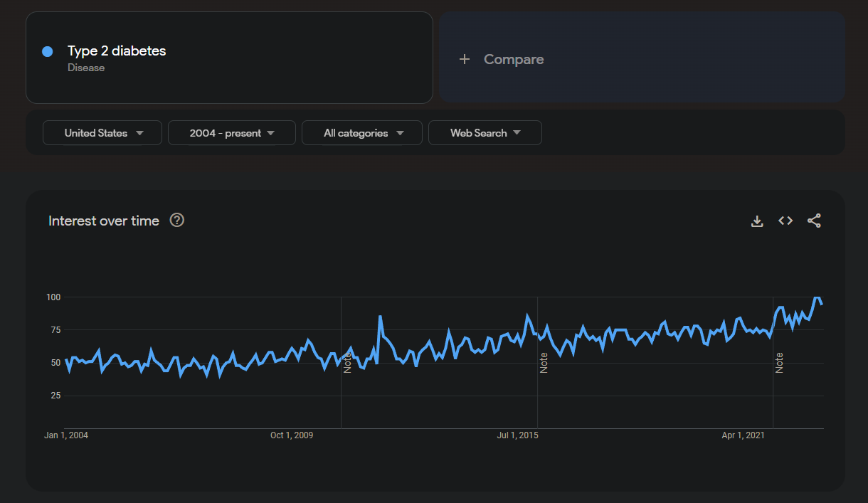Open the Note marker near Jul 1, 2015
Viewport: 868px width, 503px height.
(544, 362)
